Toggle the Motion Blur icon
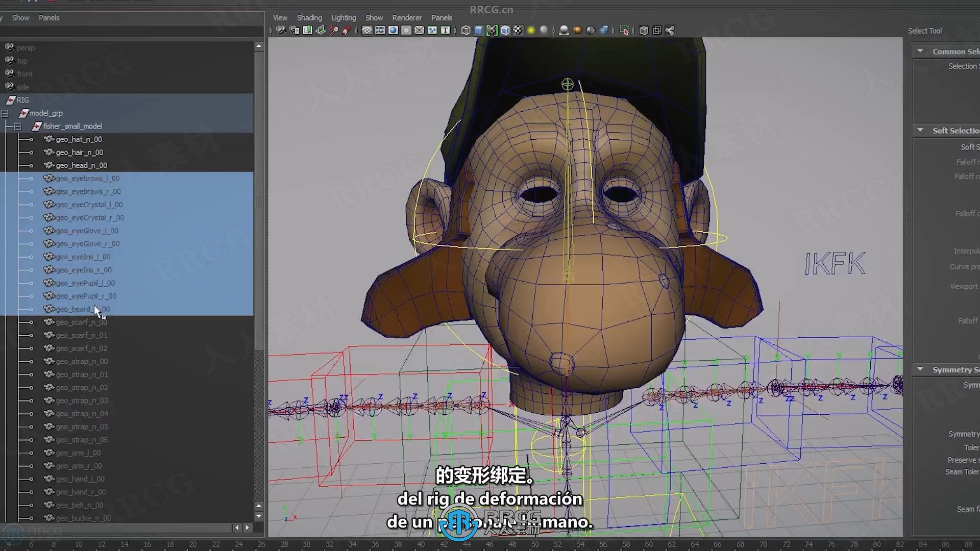Image resolution: width=980 pixels, height=551 pixels. tap(577, 31)
